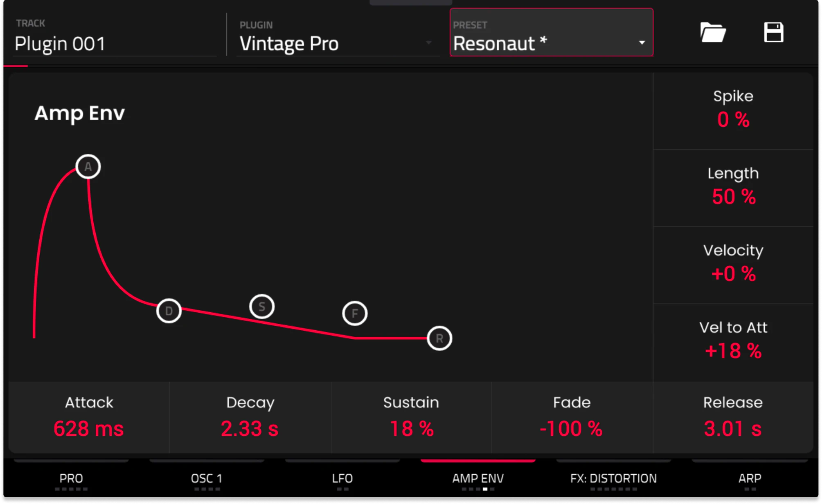
Task: Select the Fade -100 % parameter
Action: coord(572,417)
